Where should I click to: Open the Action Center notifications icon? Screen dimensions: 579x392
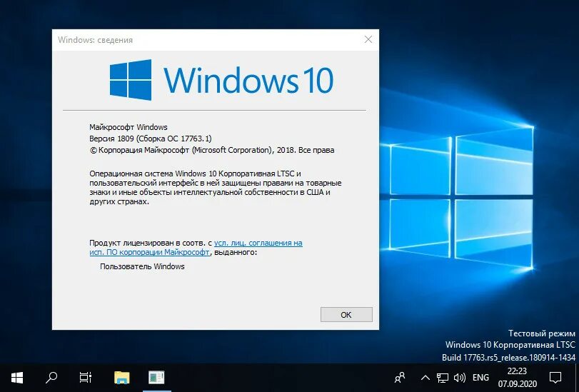tap(555, 378)
